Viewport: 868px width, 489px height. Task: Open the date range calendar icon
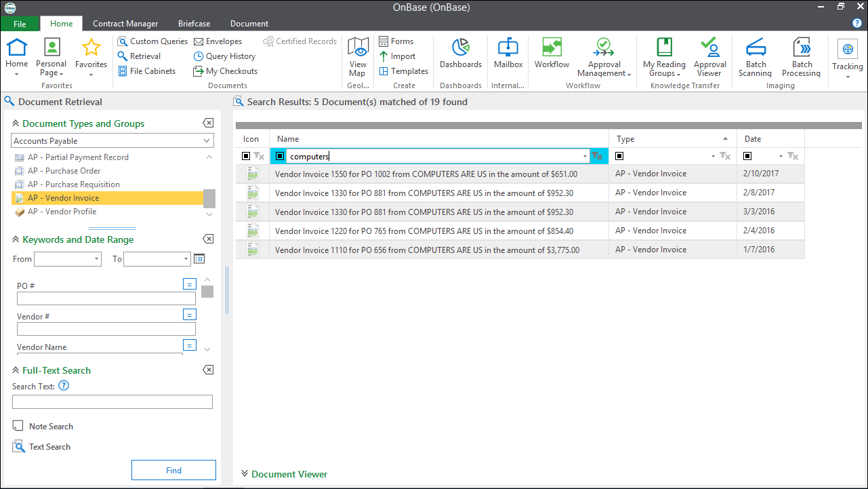pos(199,259)
